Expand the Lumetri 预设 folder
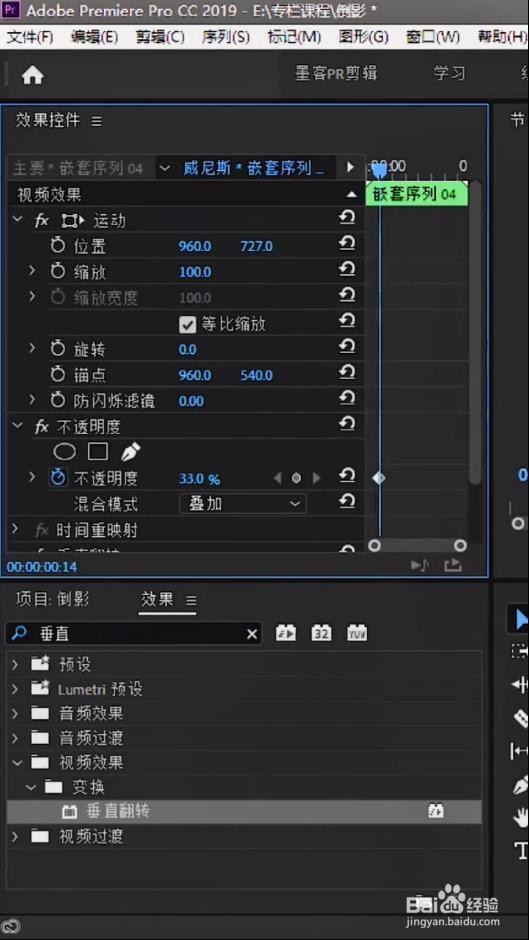Viewport: 529px width, 940px height. point(16,689)
